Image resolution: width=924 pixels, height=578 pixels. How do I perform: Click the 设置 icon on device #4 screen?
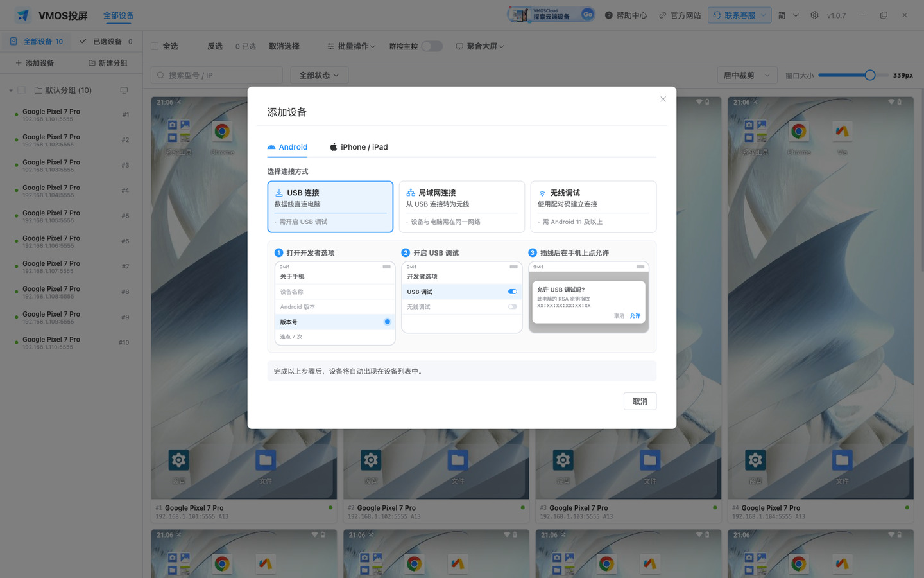[x=755, y=460]
